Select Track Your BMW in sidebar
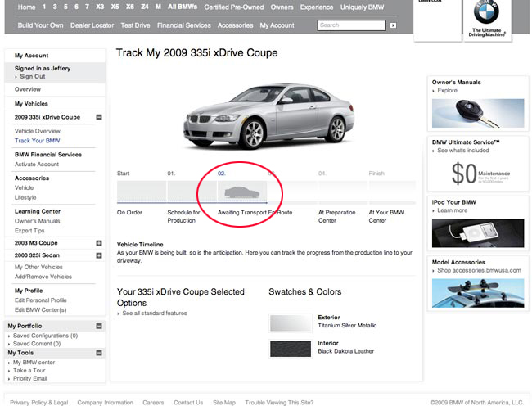 point(38,141)
